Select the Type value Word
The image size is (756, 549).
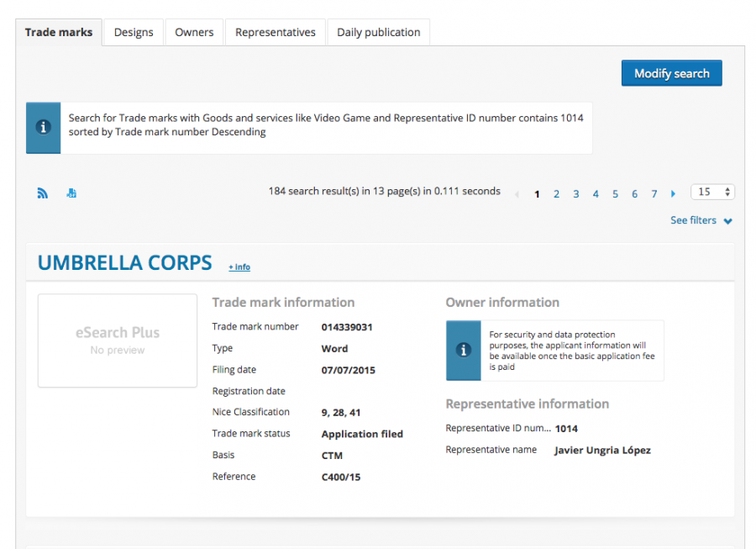point(334,348)
